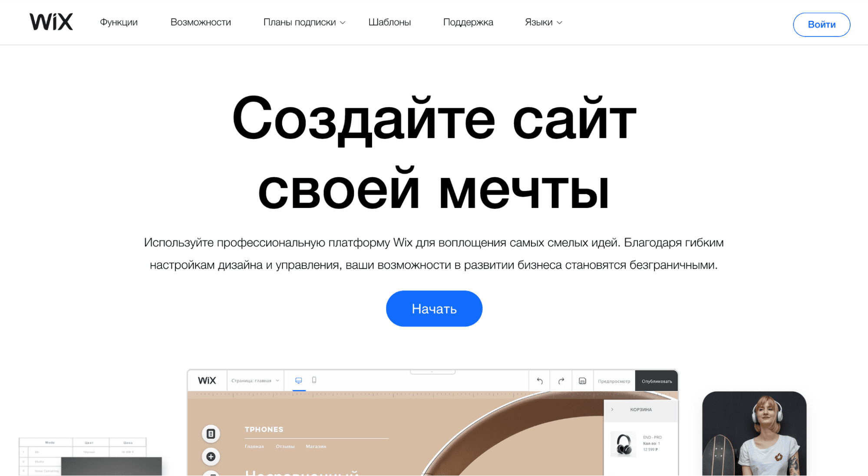Open the Поддержка page
Viewport: 868px width, 476px height.
pyautogui.click(x=468, y=22)
